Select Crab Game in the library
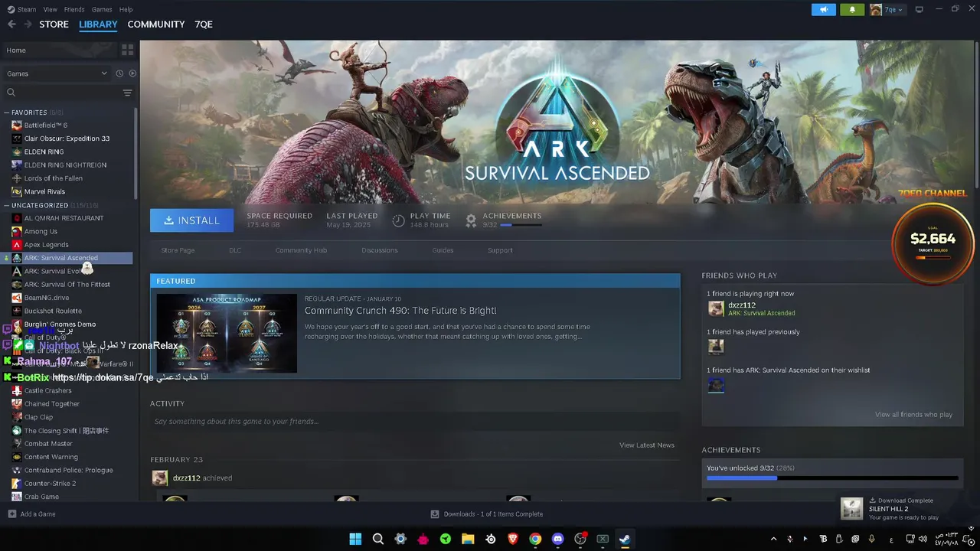 point(41,497)
